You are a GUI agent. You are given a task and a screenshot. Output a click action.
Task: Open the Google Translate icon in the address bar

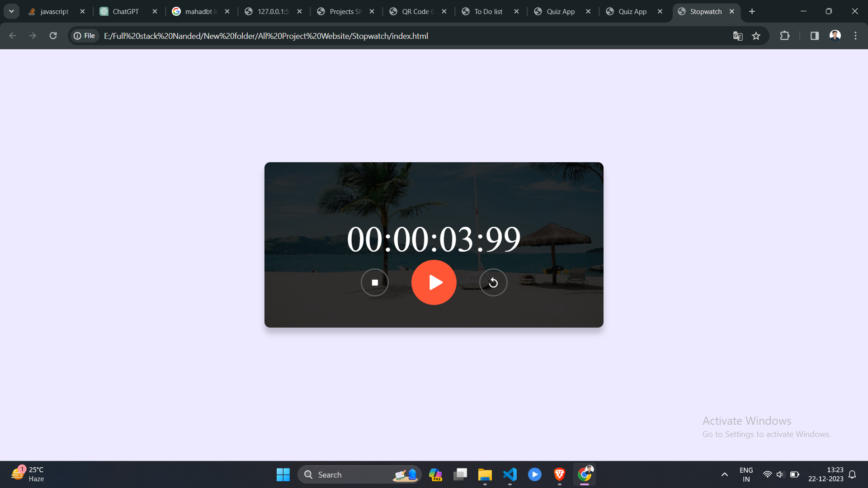pyautogui.click(x=738, y=36)
